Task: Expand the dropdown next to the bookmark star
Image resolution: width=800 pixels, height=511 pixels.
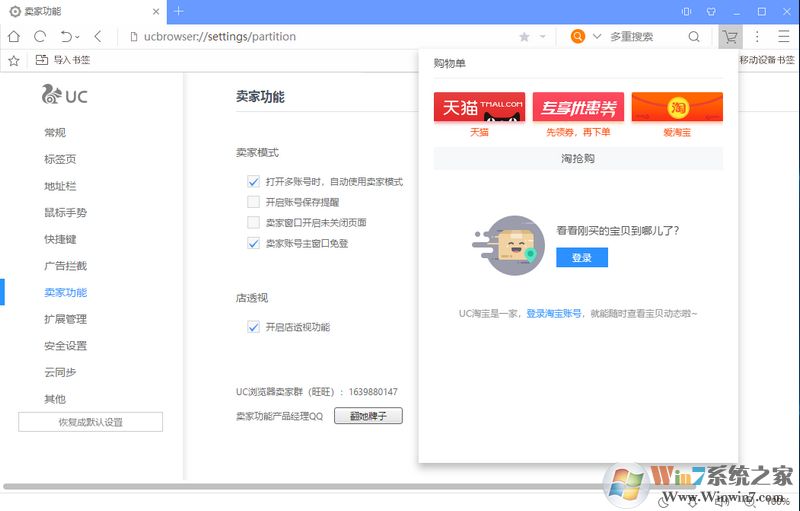Action: coord(543,37)
